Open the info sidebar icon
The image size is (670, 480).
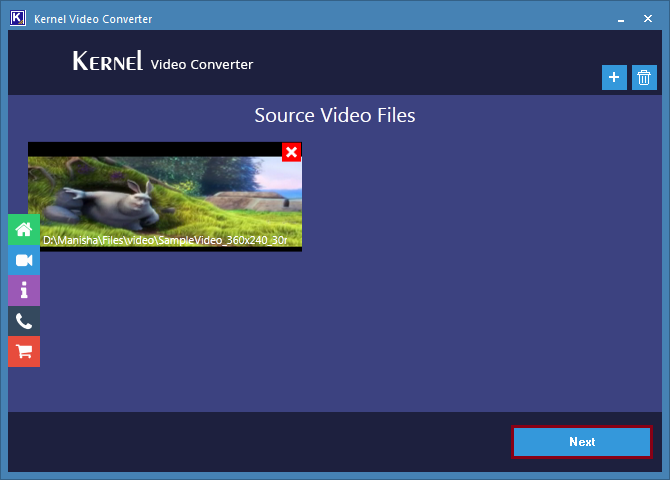(x=24, y=290)
